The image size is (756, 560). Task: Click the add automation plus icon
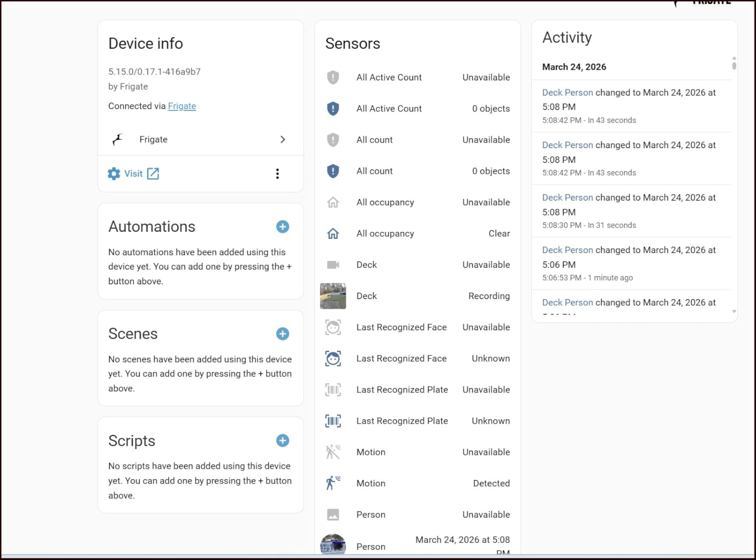click(282, 226)
